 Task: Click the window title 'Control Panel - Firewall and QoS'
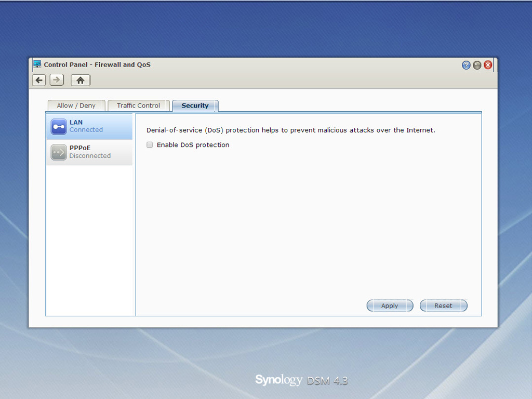[x=97, y=65]
